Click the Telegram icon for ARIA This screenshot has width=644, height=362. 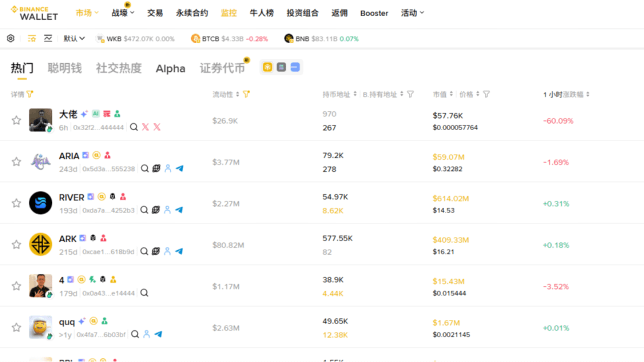point(180,168)
